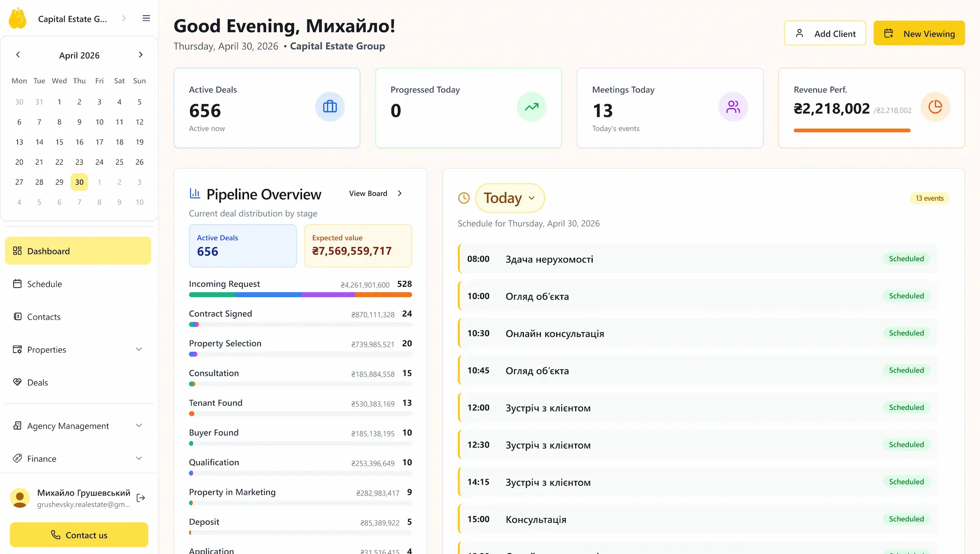This screenshot has height=554, width=980.
Task: Open the 15:00 Консультація event
Action: [x=698, y=519]
